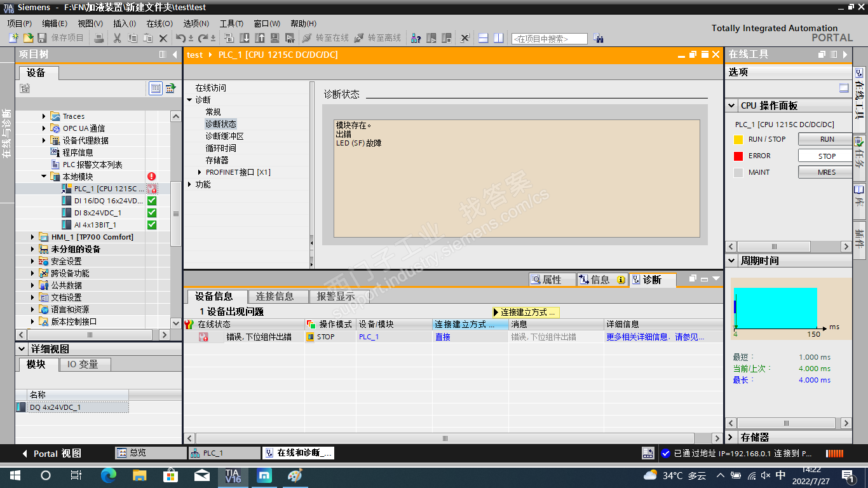Click the download to device icon

tap(245, 38)
